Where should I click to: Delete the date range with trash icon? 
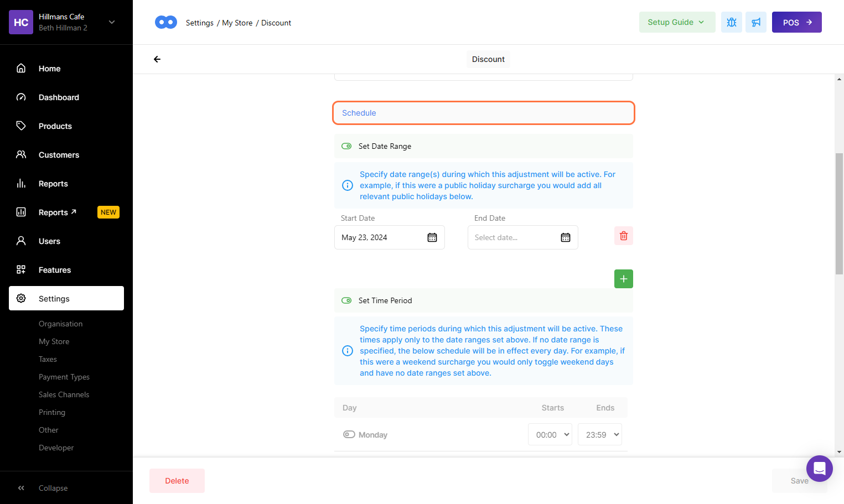click(623, 236)
